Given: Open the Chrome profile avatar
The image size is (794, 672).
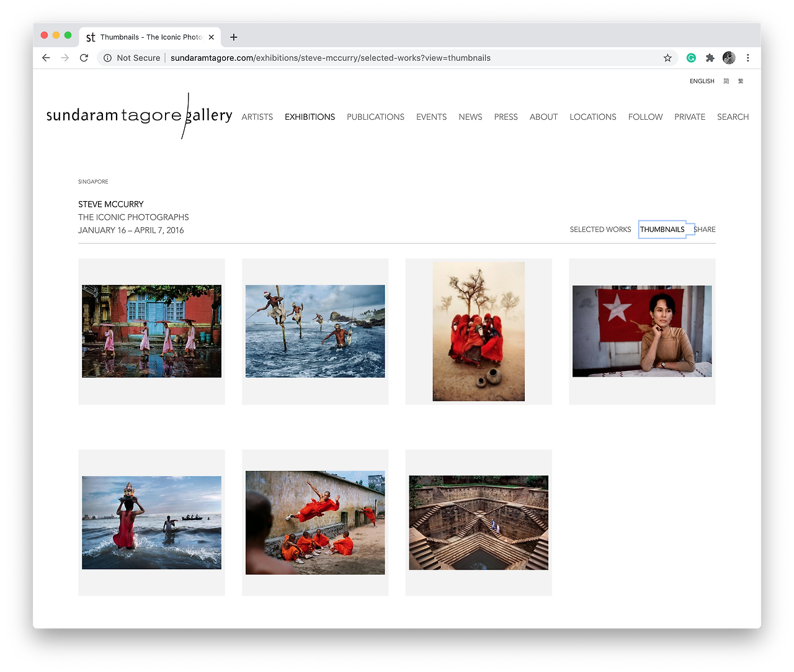Looking at the screenshot, I should point(729,58).
